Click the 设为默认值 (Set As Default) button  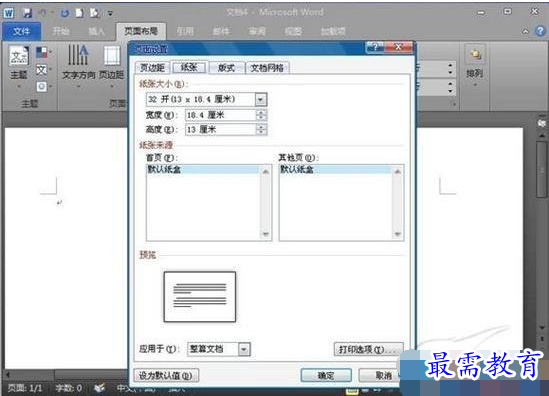click(166, 376)
